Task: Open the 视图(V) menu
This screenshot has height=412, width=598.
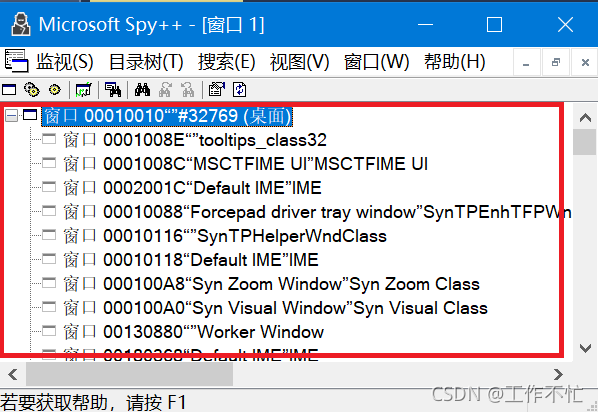Action: click(x=299, y=62)
